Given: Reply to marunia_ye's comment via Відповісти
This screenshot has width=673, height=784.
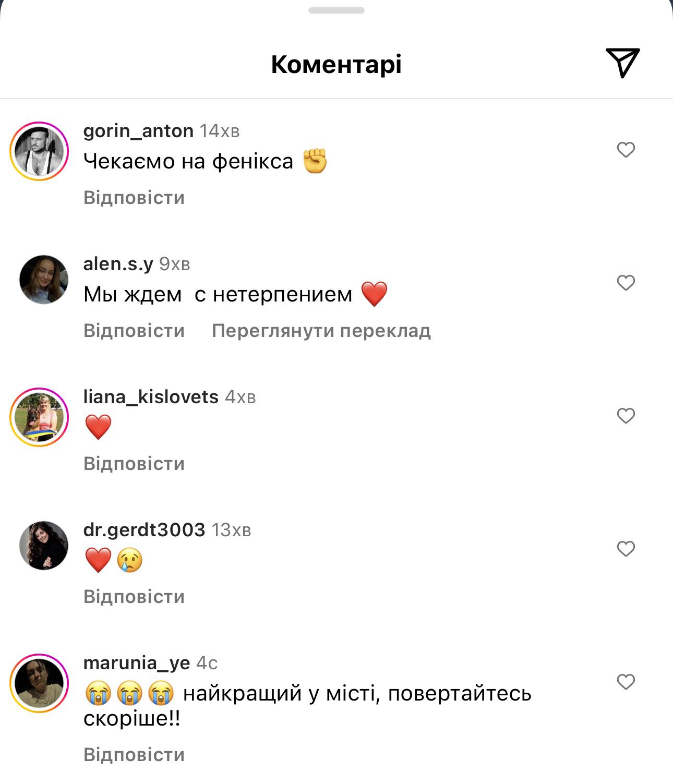Looking at the screenshot, I should click(x=134, y=755).
